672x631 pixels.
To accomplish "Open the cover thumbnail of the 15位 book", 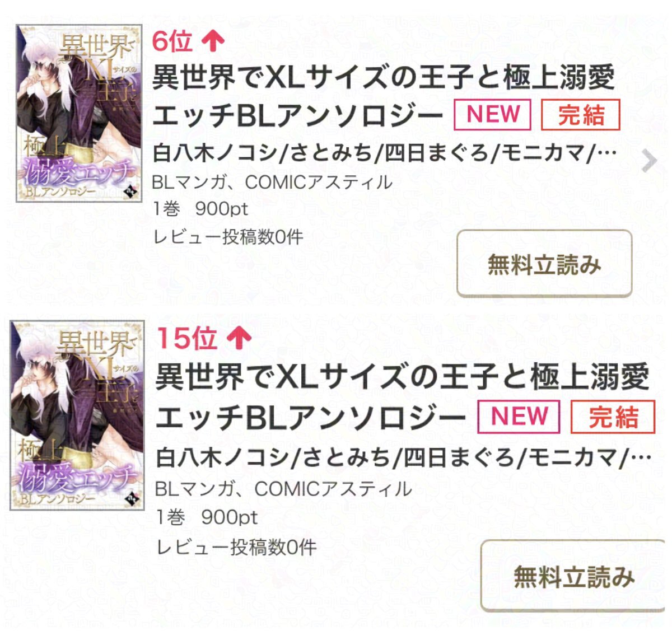I will (77, 415).
